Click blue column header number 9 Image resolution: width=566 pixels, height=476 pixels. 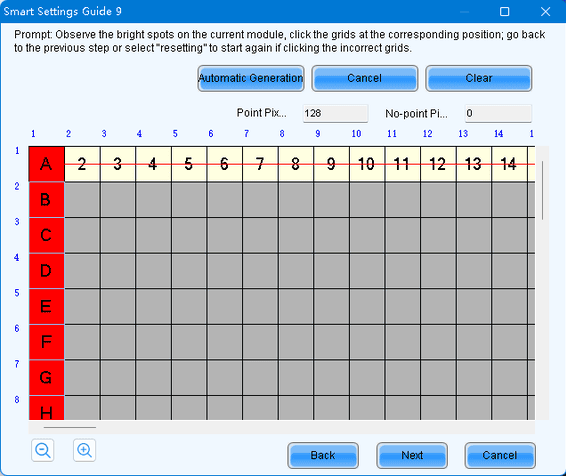point(318,134)
